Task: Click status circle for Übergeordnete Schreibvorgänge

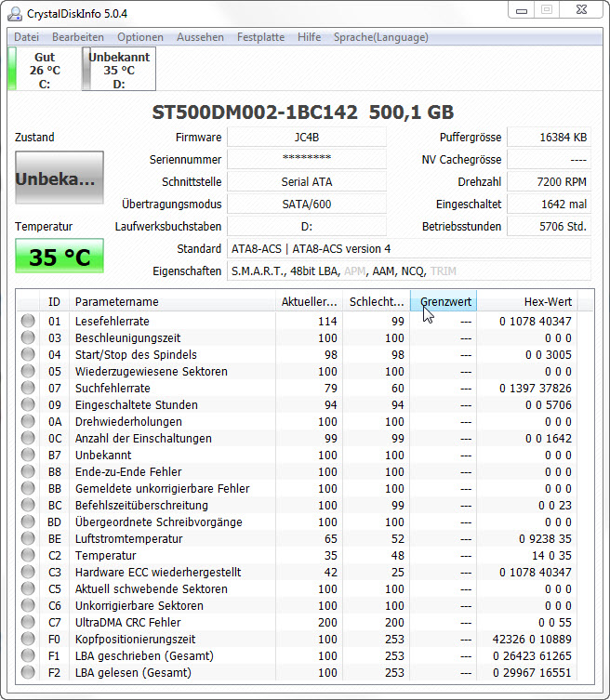Action: pos(28,522)
